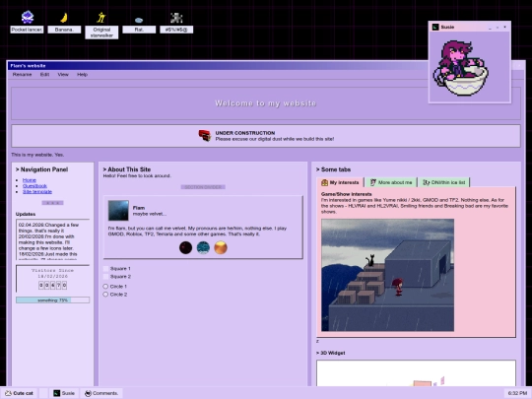Click Flam's profile avatar picture
This screenshot has height=399, width=532.
pyautogui.click(x=118, y=211)
